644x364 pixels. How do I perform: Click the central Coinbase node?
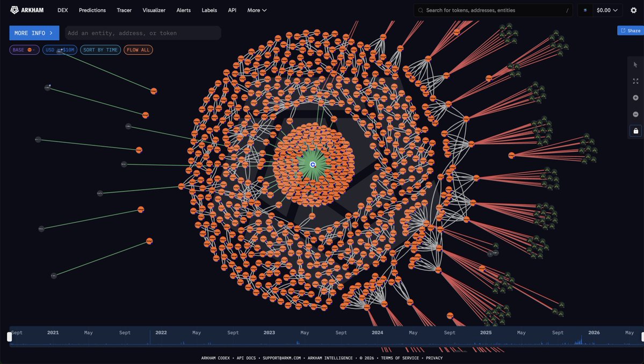313,165
